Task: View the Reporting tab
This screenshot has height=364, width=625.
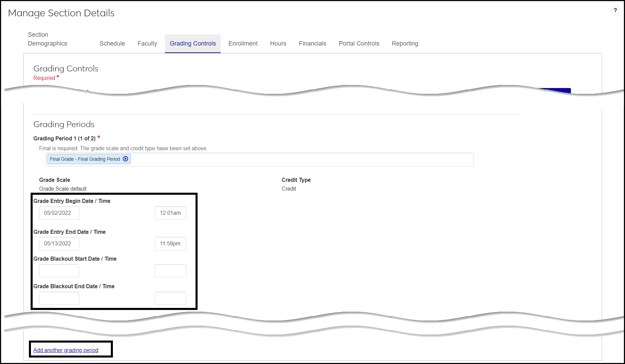Action: 405,44
